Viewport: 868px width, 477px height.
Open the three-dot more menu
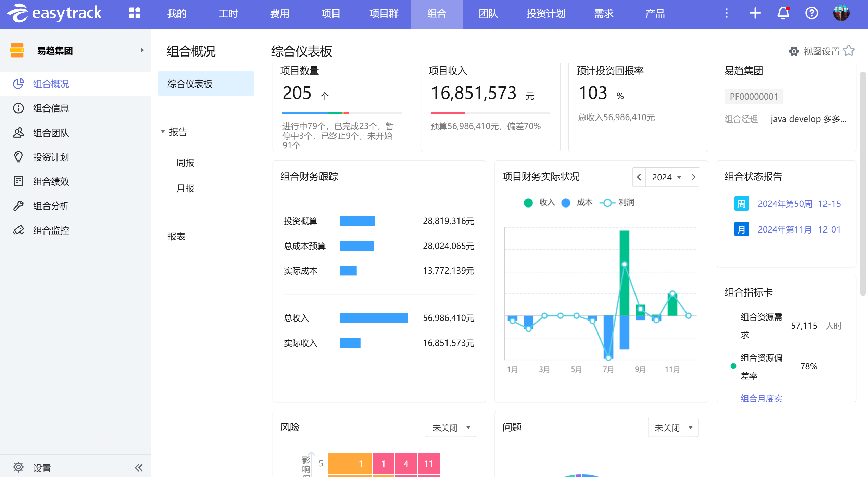point(727,13)
